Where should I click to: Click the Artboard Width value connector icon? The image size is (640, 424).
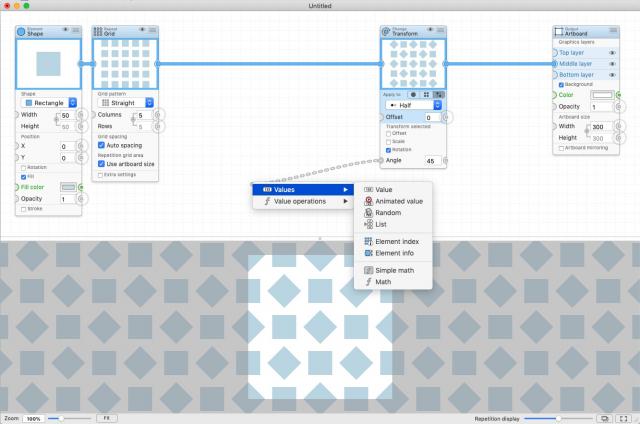(x=619, y=127)
